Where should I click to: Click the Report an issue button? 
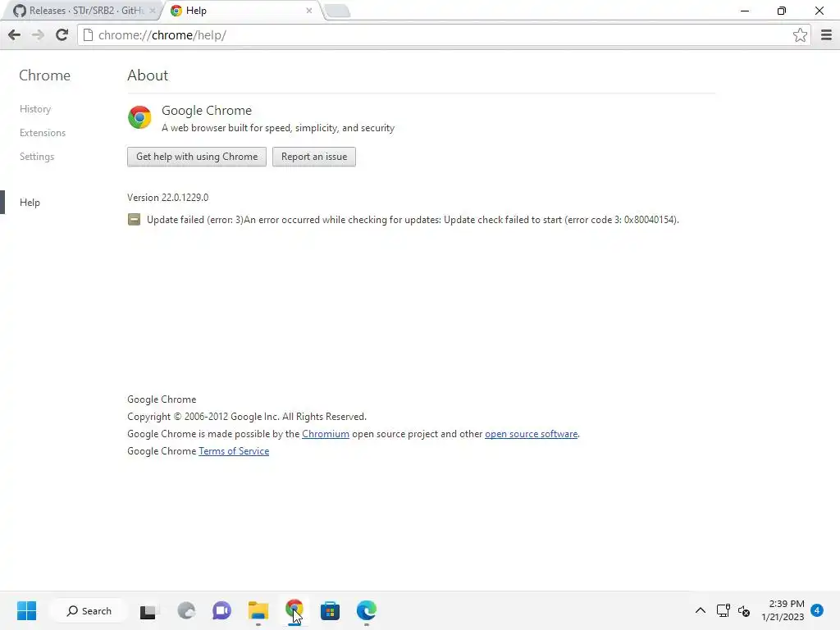click(x=314, y=157)
